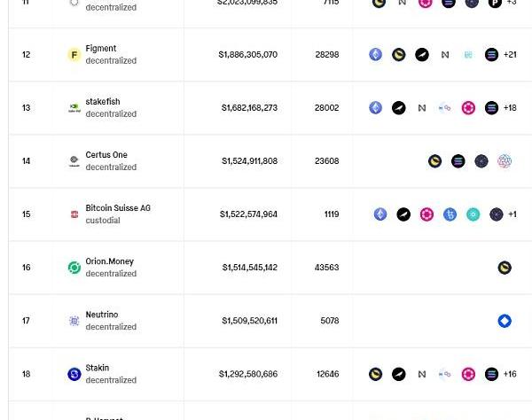
Task: Click the Orion.Money green logo
Action: [74, 268]
